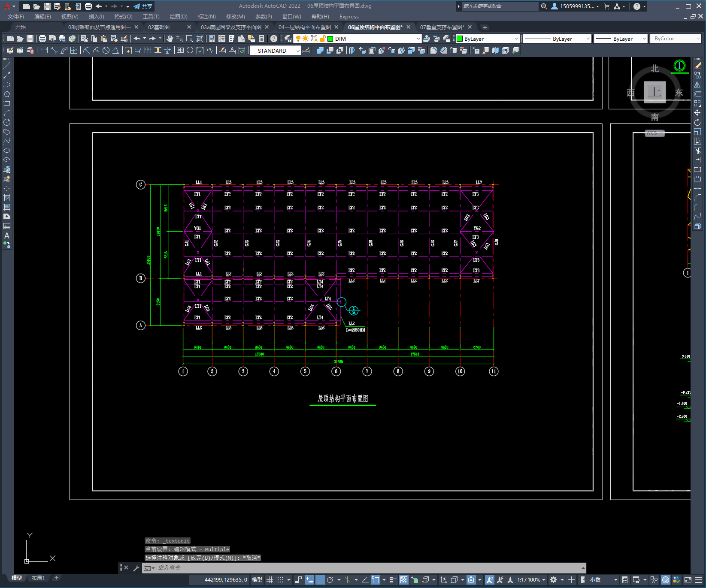
Task: Toggle the layer on/off lightbulb icon
Action: click(298, 39)
